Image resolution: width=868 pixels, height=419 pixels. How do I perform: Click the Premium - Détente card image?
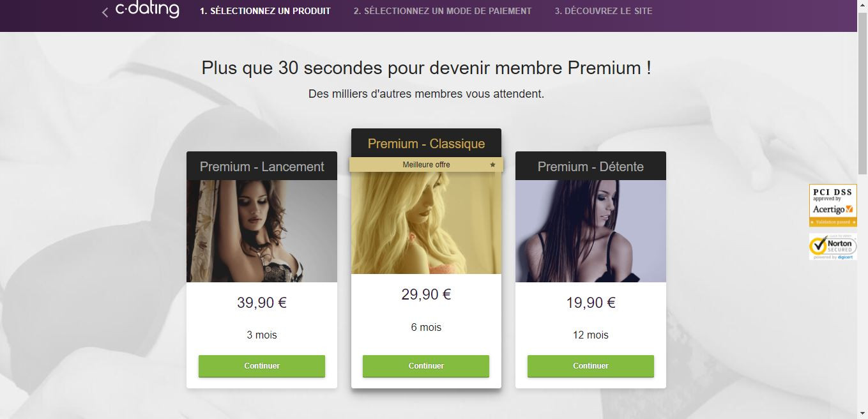[591, 231]
